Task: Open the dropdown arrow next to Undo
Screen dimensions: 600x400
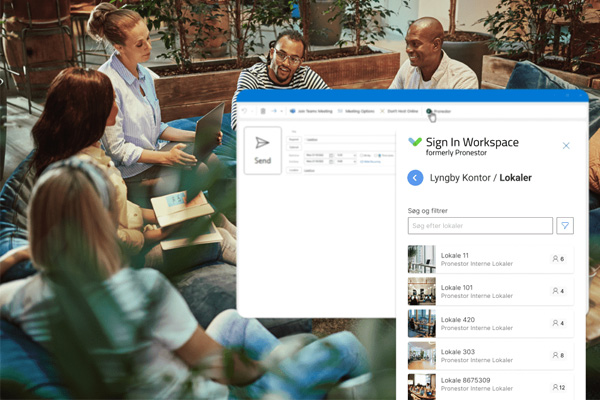Action: pos(253,111)
